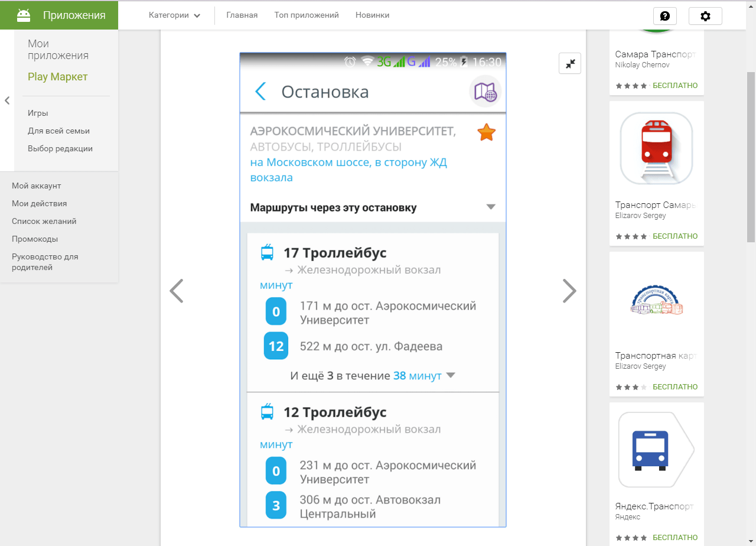Image resolution: width=756 pixels, height=546 pixels.
Task: Show the previous screenshot with left arrow
Action: tap(177, 291)
